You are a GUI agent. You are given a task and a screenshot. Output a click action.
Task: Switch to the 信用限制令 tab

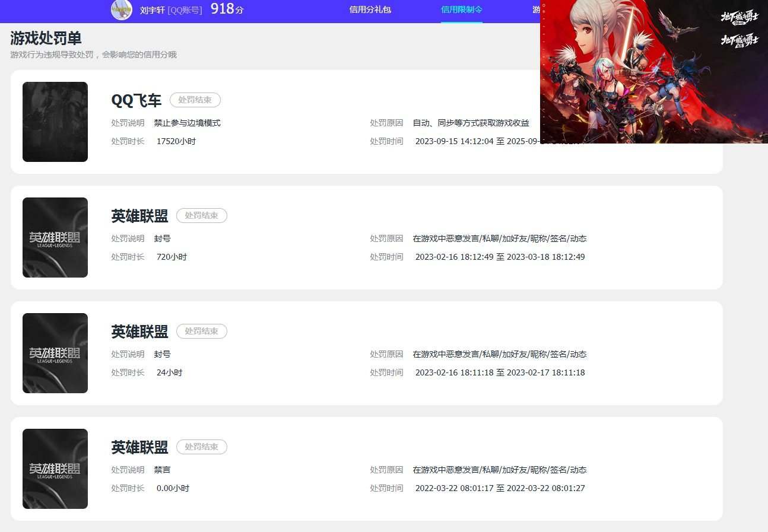[x=462, y=9]
